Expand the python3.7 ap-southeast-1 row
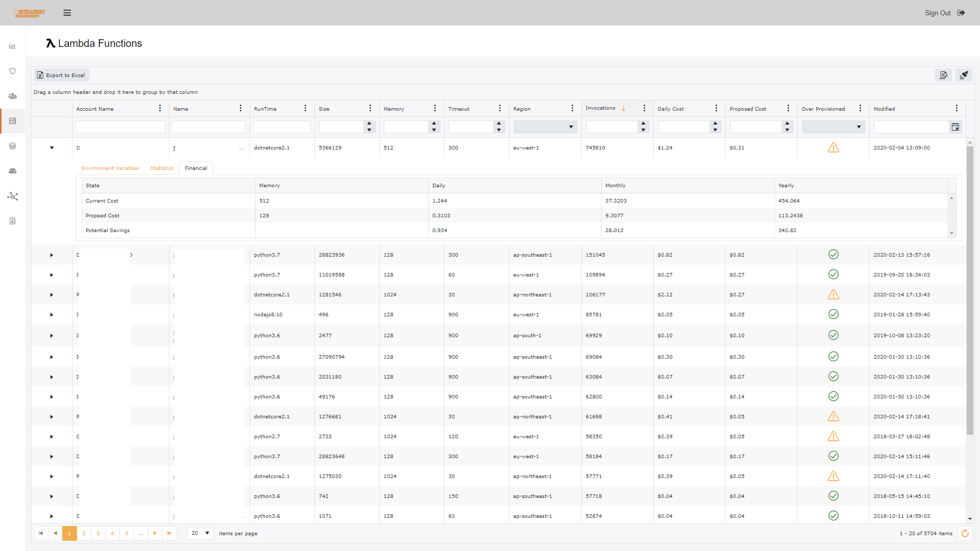Screen dimensions: 980x551 coord(52,255)
